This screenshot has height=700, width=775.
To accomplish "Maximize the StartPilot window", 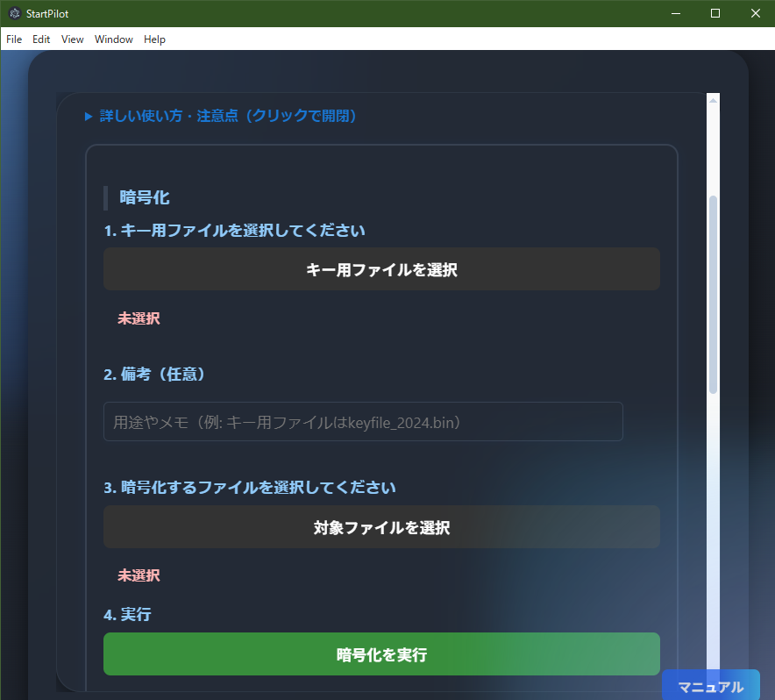I will 715,13.
